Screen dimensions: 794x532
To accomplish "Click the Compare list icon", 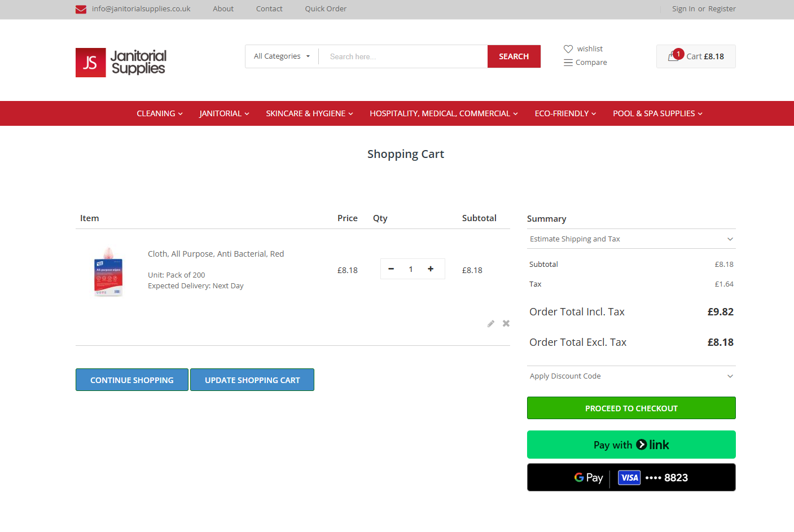I will 568,63.
